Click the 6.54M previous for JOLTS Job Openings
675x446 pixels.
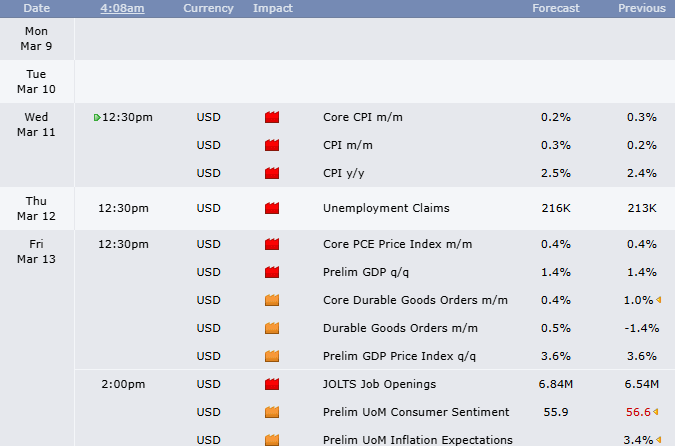tap(642, 384)
